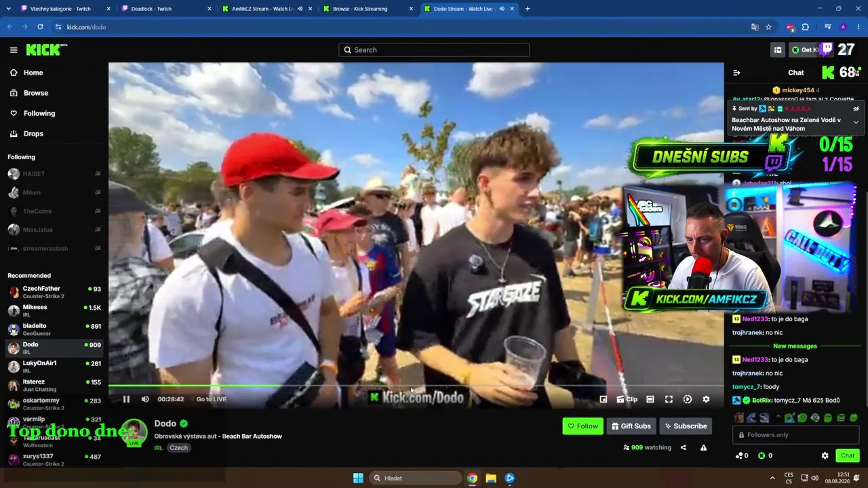Open the channel points counter in chat

[742, 455]
